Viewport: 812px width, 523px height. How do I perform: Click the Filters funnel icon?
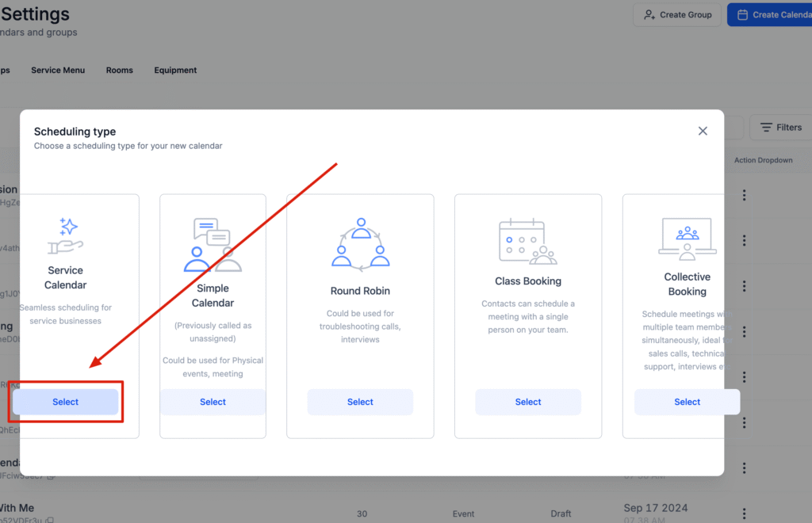point(768,127)
